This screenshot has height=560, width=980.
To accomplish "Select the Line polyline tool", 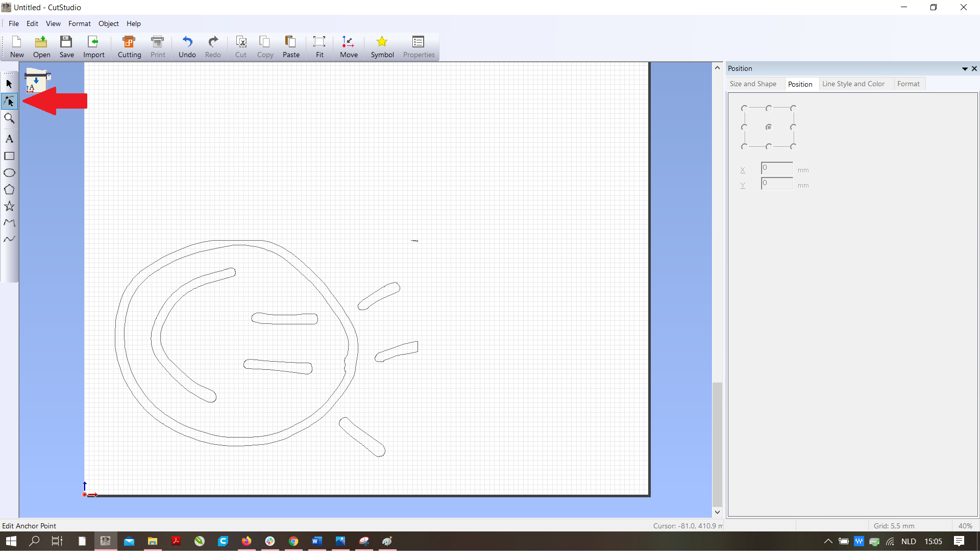I will point(9,223).
